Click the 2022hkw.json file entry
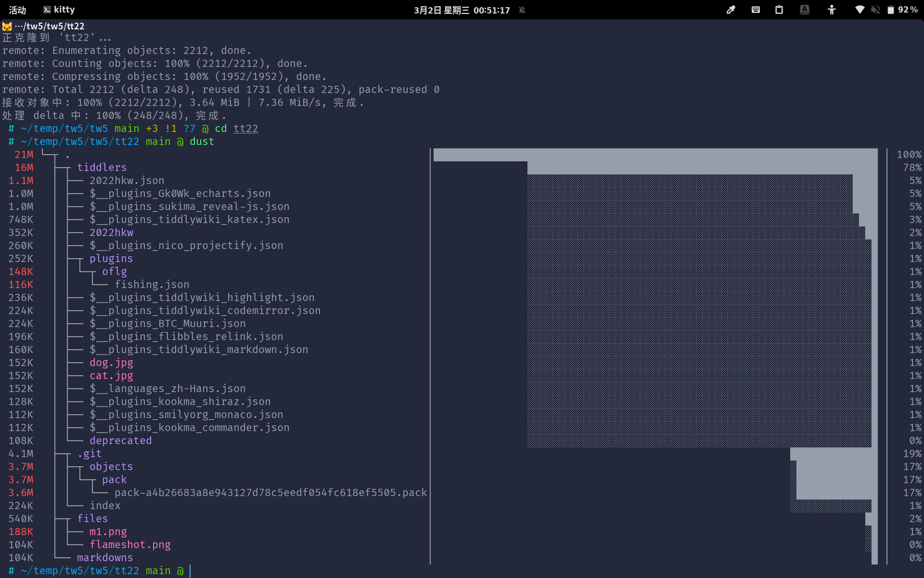924x578 pixels. pos(127,181)
